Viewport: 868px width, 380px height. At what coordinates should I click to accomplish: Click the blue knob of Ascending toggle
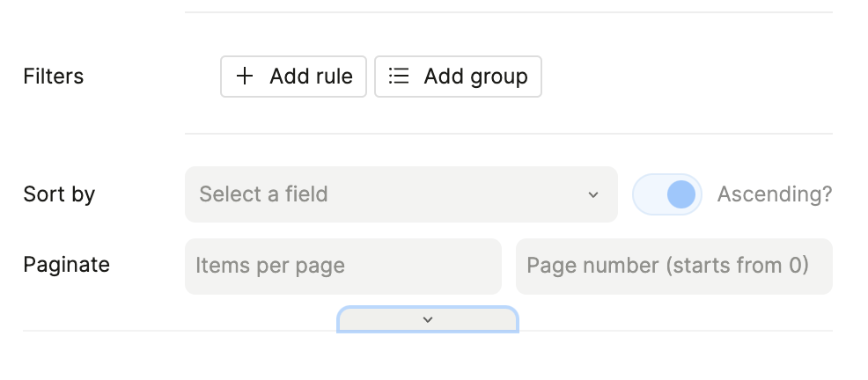pyautogui.click(x=680, y=194)
